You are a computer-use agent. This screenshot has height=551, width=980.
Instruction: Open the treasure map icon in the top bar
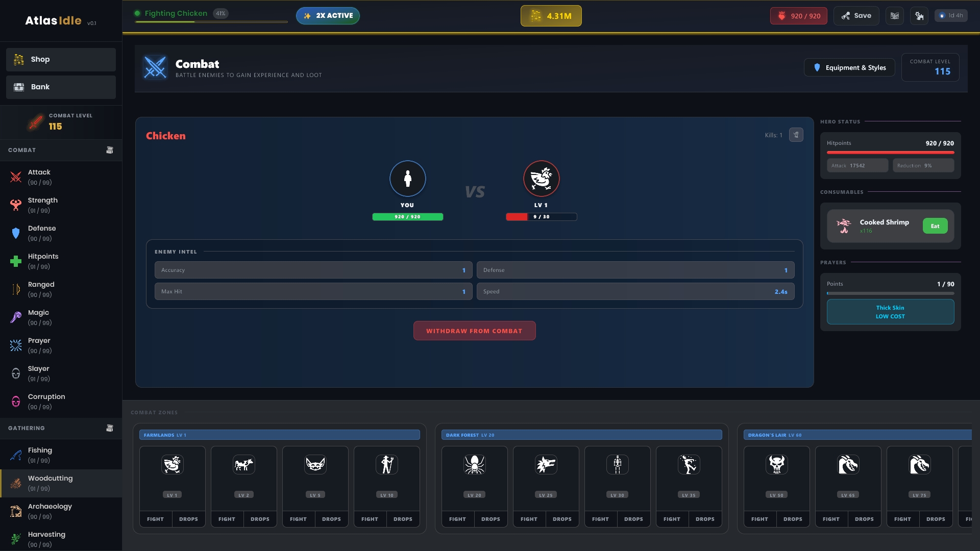tap(895, 16)
